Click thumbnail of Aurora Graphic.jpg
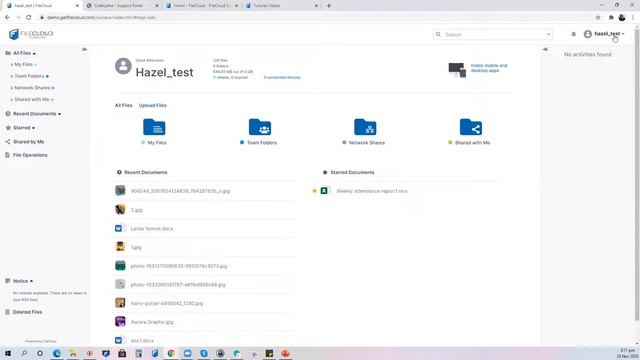640x360 pixels. 120,322
